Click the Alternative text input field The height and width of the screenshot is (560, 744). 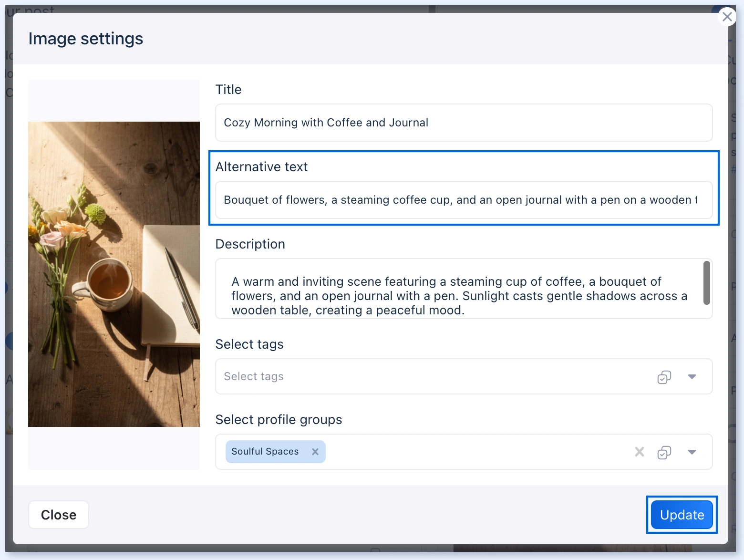point(464,200)
